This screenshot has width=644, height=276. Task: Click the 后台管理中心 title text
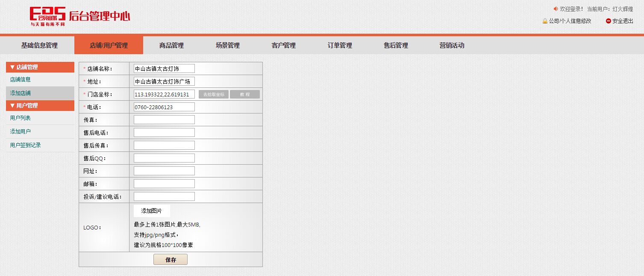[x=100, y=16]
